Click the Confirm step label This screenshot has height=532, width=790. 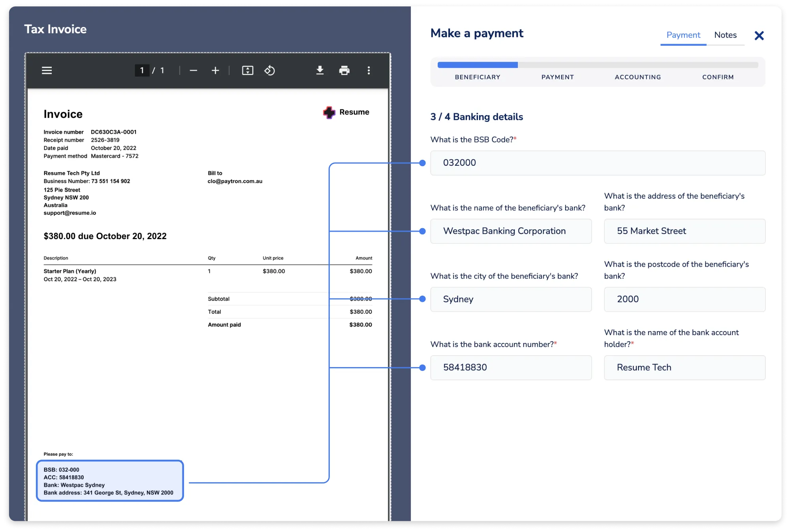(x=718, y=77)
